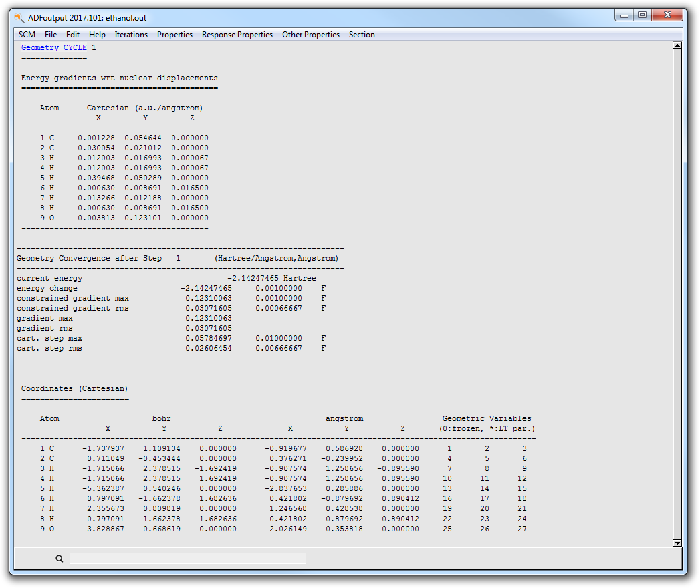Click the 'Coordinates (Cartesian)' heading
Image resolution: width=700 pixels, height=588 pixels.
[x=75, y=389]
